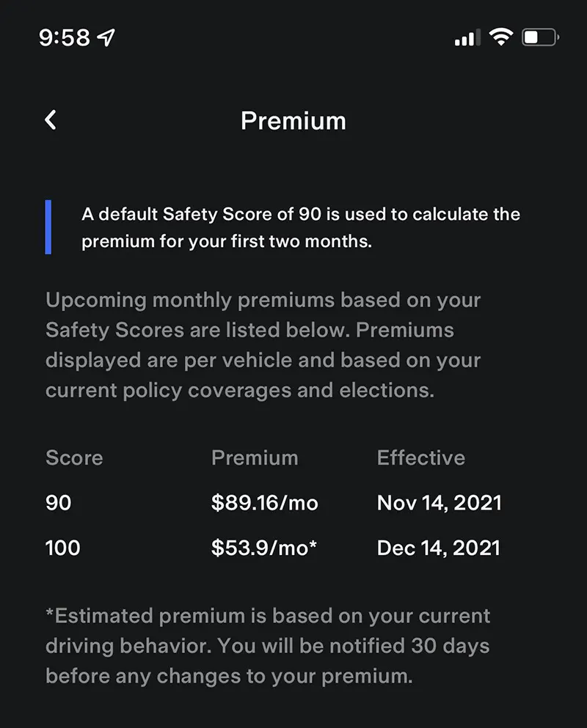
Task: Tap the estimated premium footnote text
Action: point(268,645)
